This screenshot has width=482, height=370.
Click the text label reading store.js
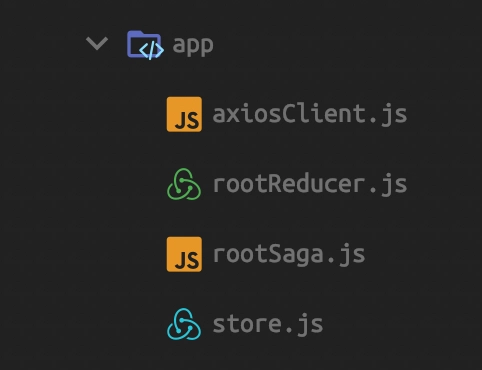pos(268,324)
